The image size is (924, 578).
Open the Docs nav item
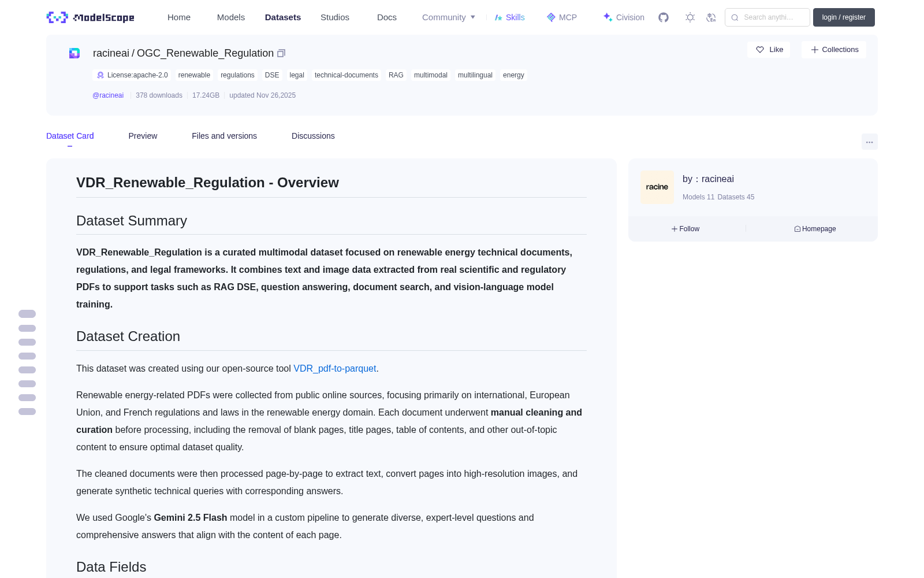click(x=387, y=17)
